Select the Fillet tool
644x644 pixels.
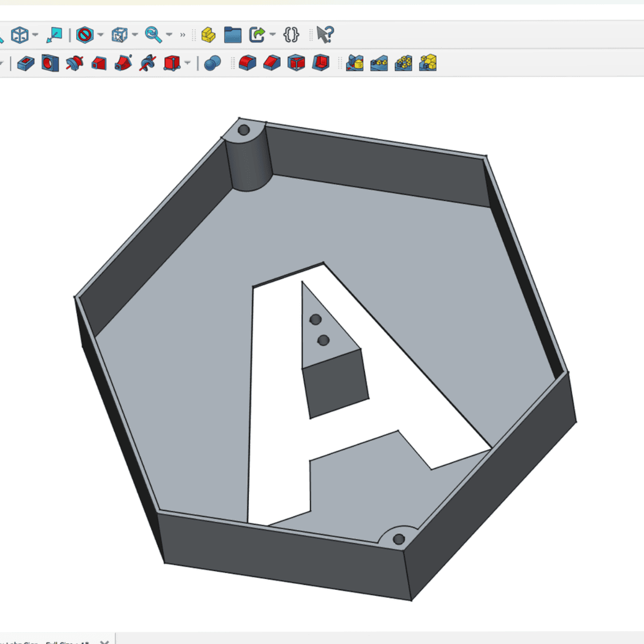[x=247, y=63]
